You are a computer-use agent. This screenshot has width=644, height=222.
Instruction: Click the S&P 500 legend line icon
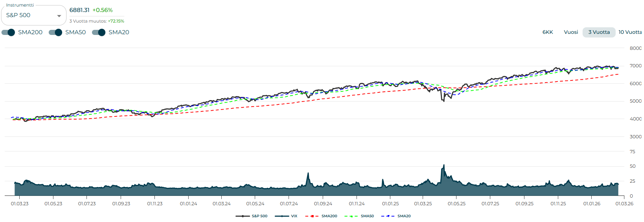coord(242,216)
